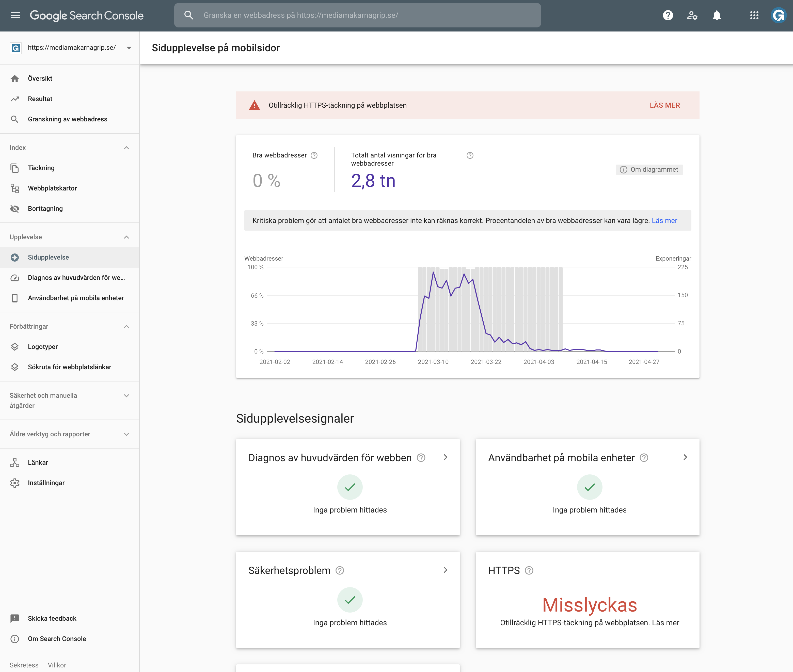Open Diagnos av huvudvärden för webben card arrow
Image resolution: width=793 pixels, height=672 pixels.
[x=446, y=457]
